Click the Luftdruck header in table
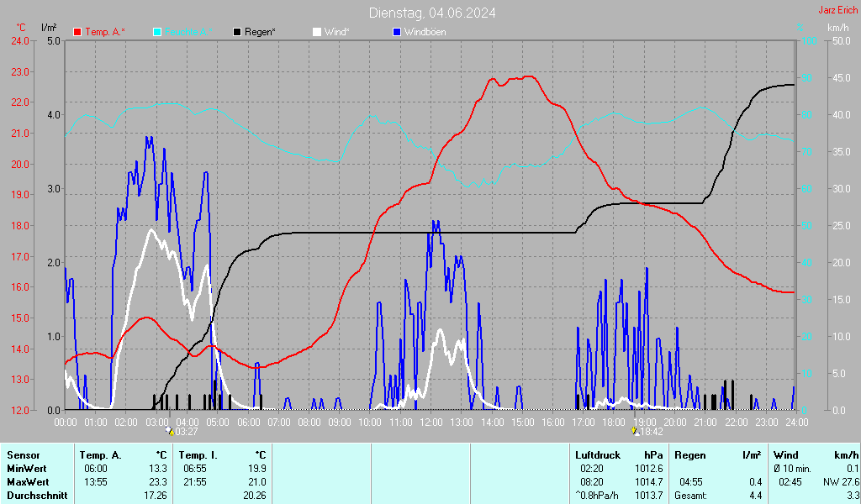This screenshot has height=504, width=861. click(598, 454)
